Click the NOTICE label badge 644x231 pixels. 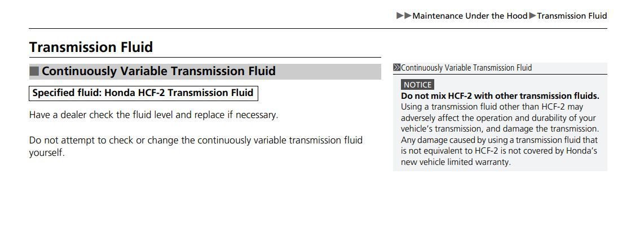click(417, 85)
